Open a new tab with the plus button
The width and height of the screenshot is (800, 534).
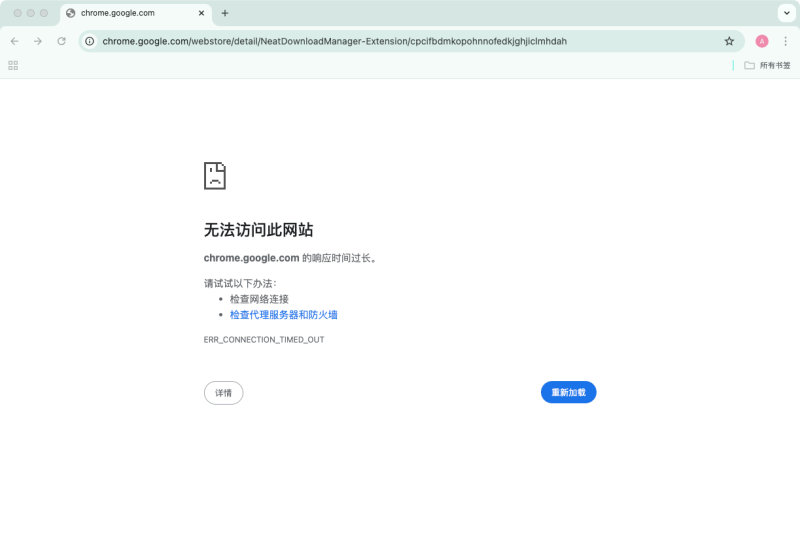(x=224, y=13)
